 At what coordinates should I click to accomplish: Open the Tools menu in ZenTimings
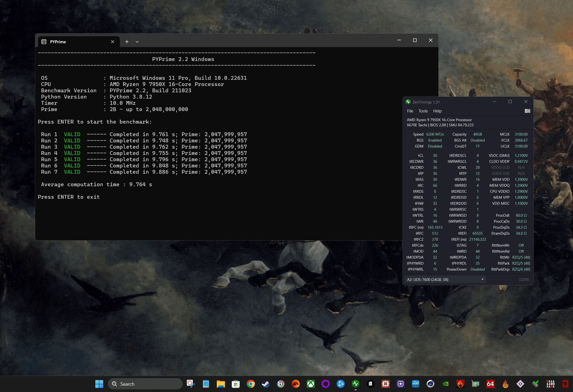click(x=423, y=111)
